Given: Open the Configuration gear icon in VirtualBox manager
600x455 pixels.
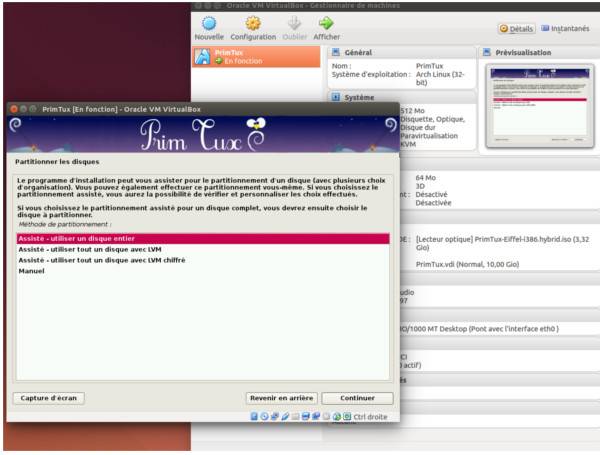Looking at the screenshot, I should tap(253, 24).
